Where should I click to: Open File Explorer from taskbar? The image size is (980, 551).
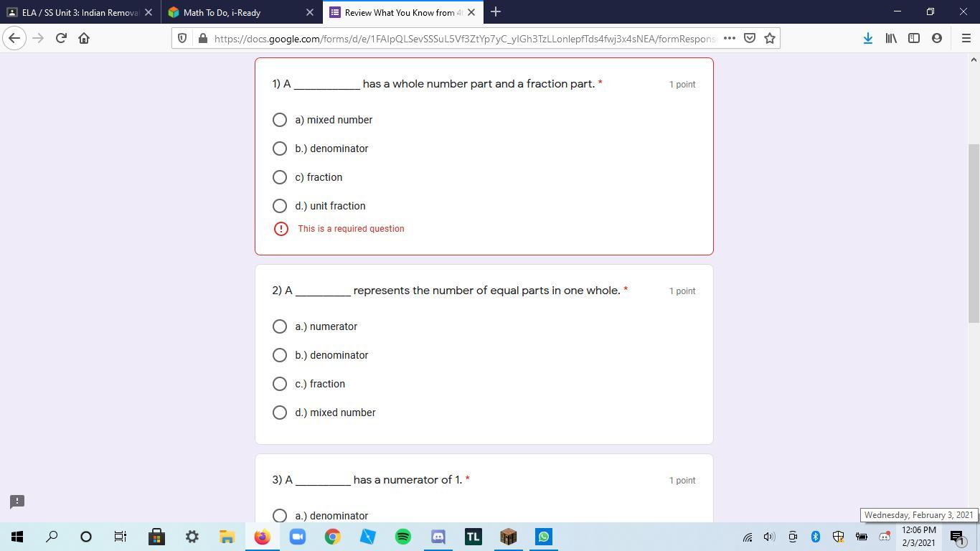[227, 537]
